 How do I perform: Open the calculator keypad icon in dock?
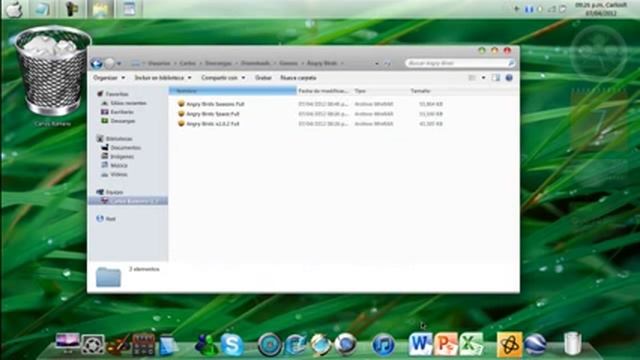coord(143,345)
